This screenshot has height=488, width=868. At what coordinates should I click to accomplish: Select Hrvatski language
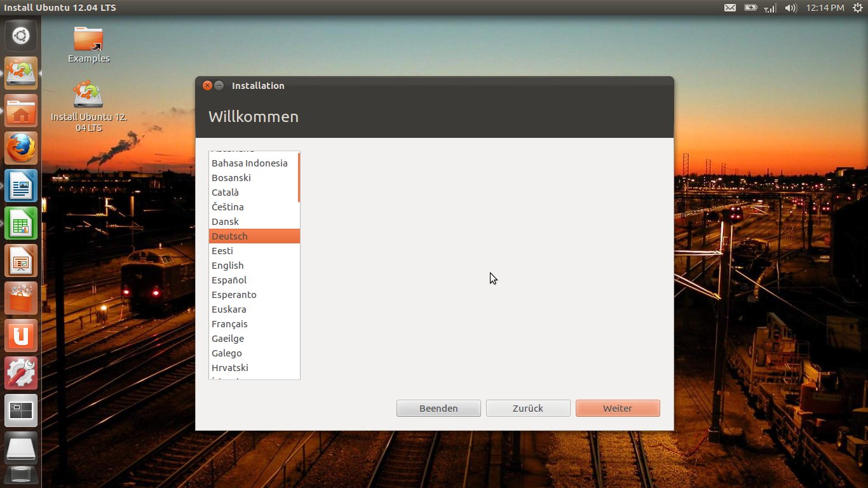(254, 368)
